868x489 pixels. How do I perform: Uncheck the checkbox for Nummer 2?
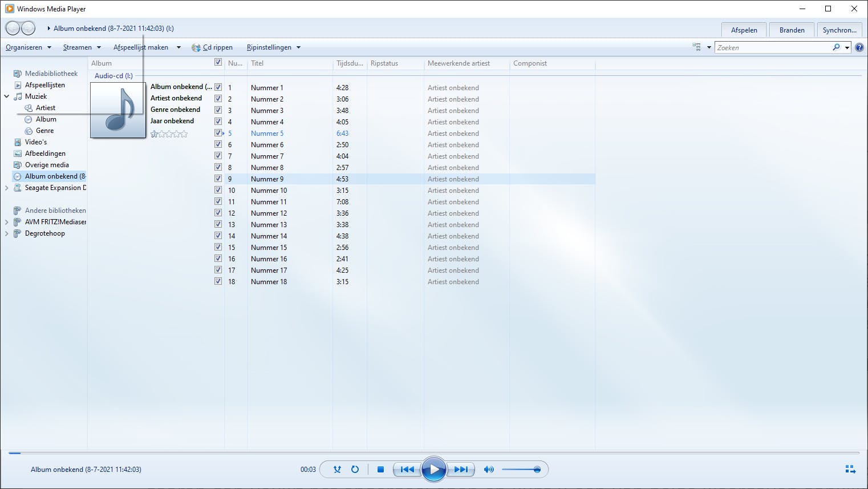(218, 99)
